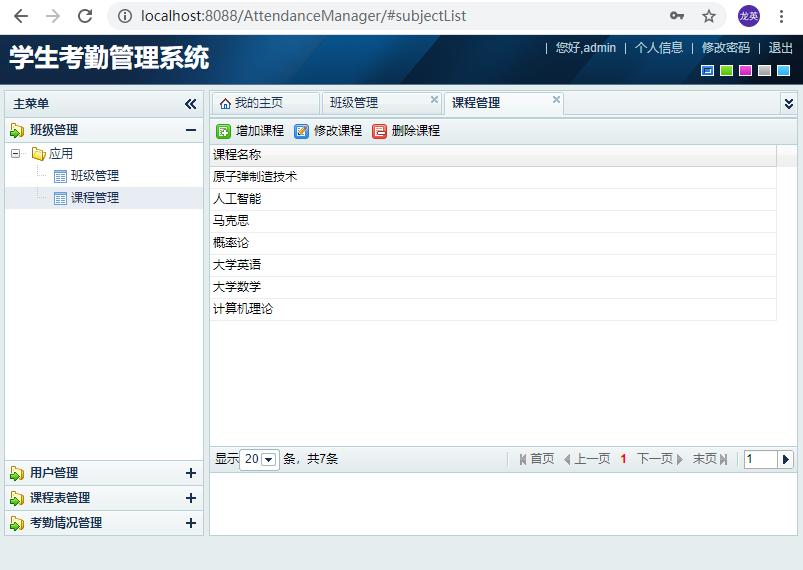The width and height of the screenshot is (803, 570).
Task: Open 班级管理 tree item
Action: (95, 176)
